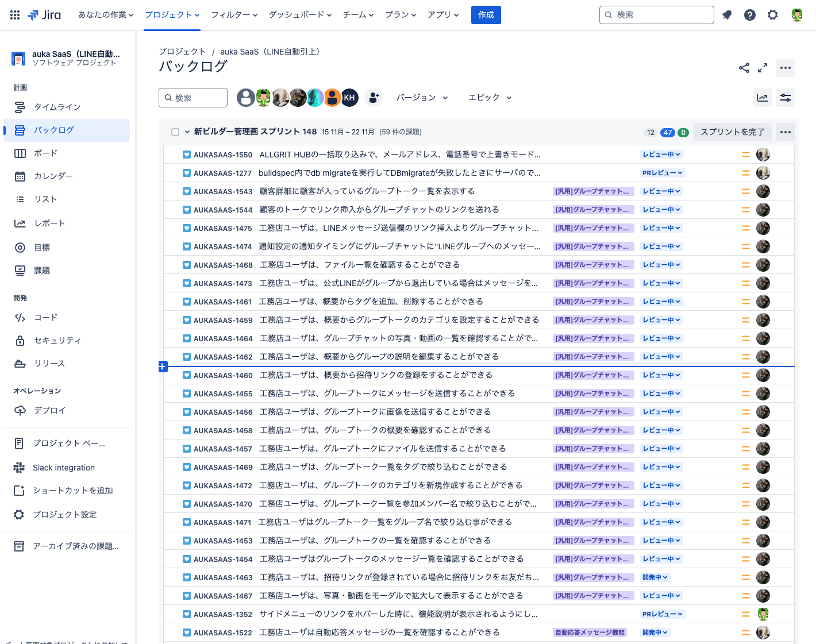This screenshot has height=644, width=816.
Task: Open status dropdown for AUKASAAS-1277
Action: [x=663, y=173]
